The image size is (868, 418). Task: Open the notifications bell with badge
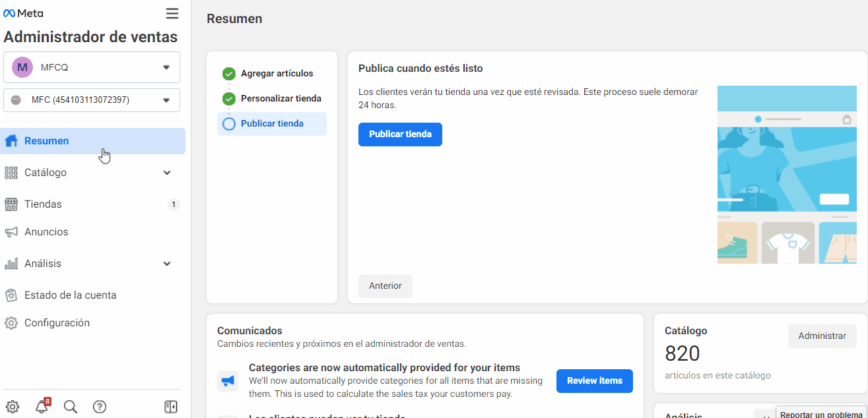point(42,407)
